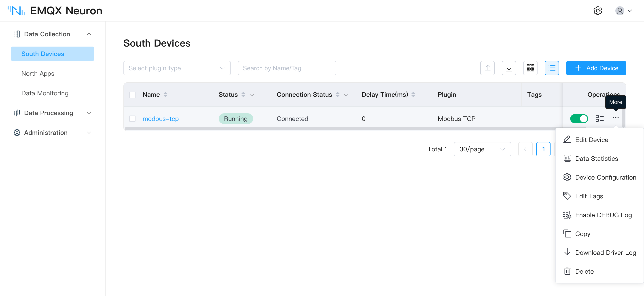The height and width of the screenshot is (296, 644).
Task: Open Connection Status filter chevron
Action: pyautogui.click(x=346, y=95)
